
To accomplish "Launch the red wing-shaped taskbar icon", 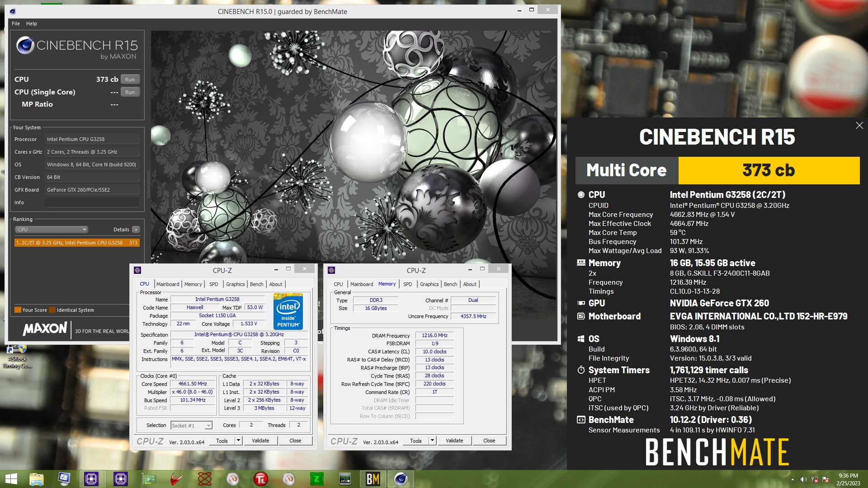I will point(177,479).
